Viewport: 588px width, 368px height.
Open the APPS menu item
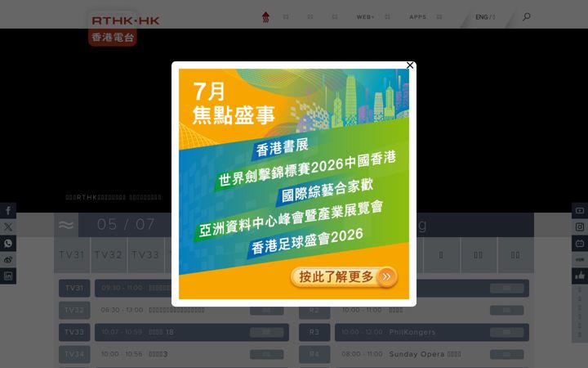click(418, 17)
